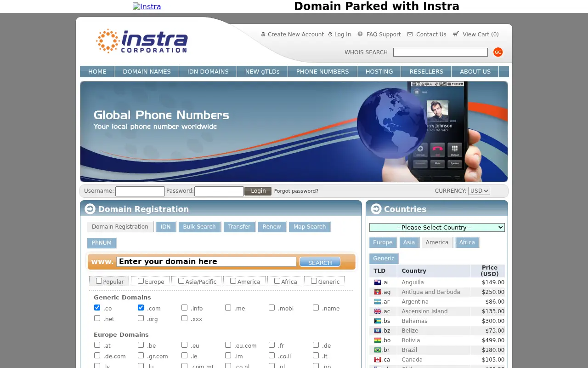This screenshot has width=588, height=368.
Task: Click the shopping cart icon
Action: [456, 34]
